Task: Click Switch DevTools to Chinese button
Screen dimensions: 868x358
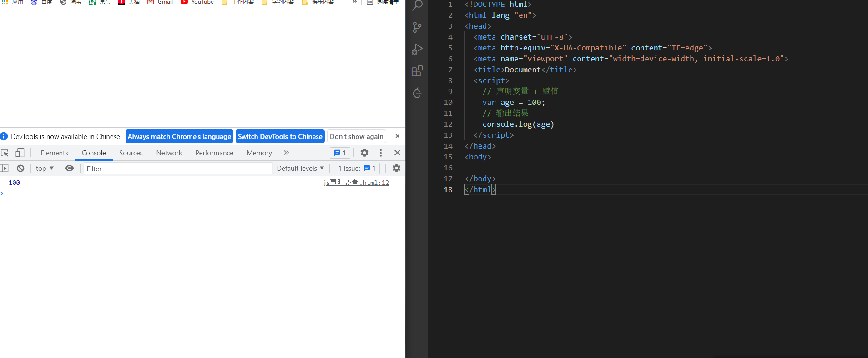Action: [x=280, y=137]
